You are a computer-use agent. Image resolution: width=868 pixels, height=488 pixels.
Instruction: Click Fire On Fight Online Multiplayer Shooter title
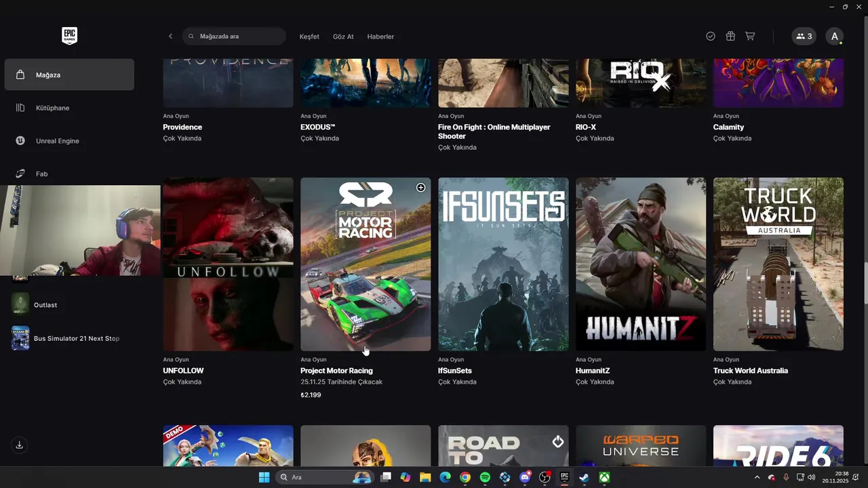point(494,131)
